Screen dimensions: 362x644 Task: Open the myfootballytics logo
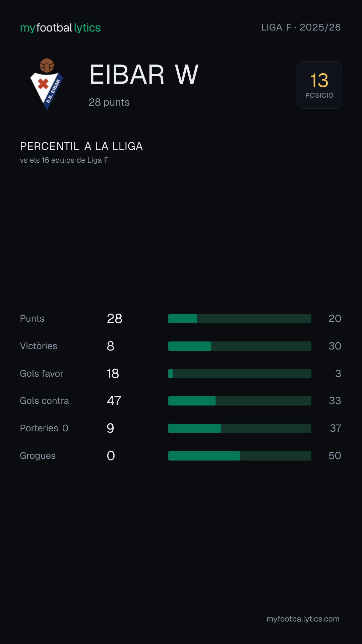(60, 28)
